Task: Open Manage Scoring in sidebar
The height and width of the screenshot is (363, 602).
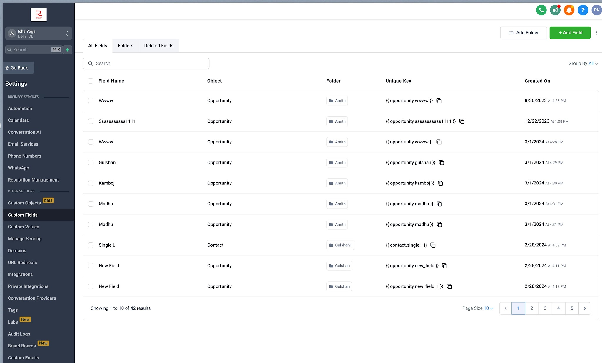Action: point(24,239)
